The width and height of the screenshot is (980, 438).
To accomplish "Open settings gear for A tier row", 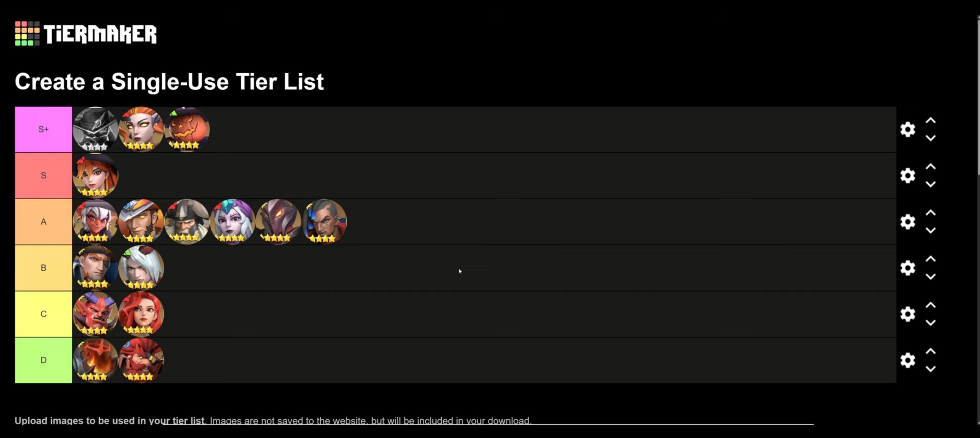I will (907, 222).
